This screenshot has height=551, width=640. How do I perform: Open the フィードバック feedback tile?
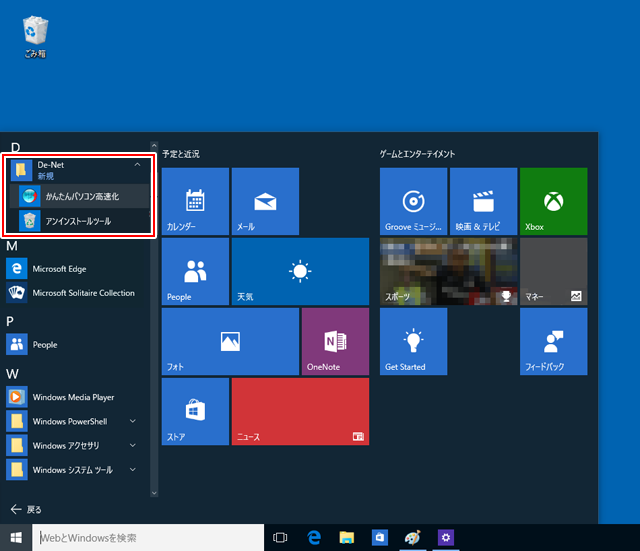coord(554,342)
